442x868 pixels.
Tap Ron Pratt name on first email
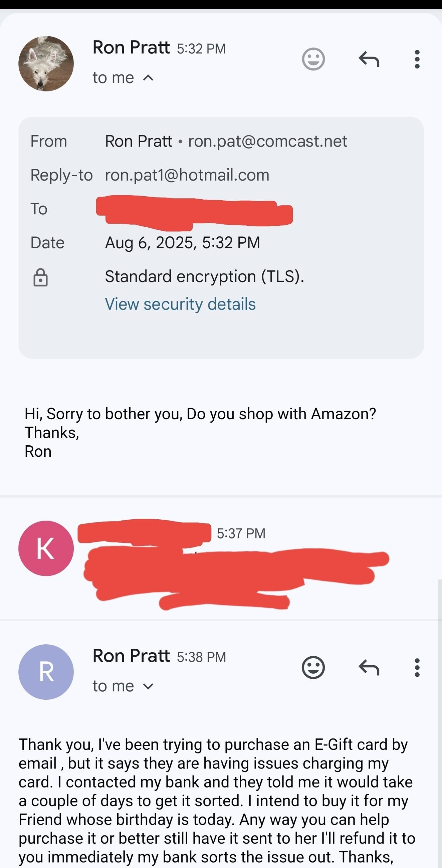click(131, 47)
